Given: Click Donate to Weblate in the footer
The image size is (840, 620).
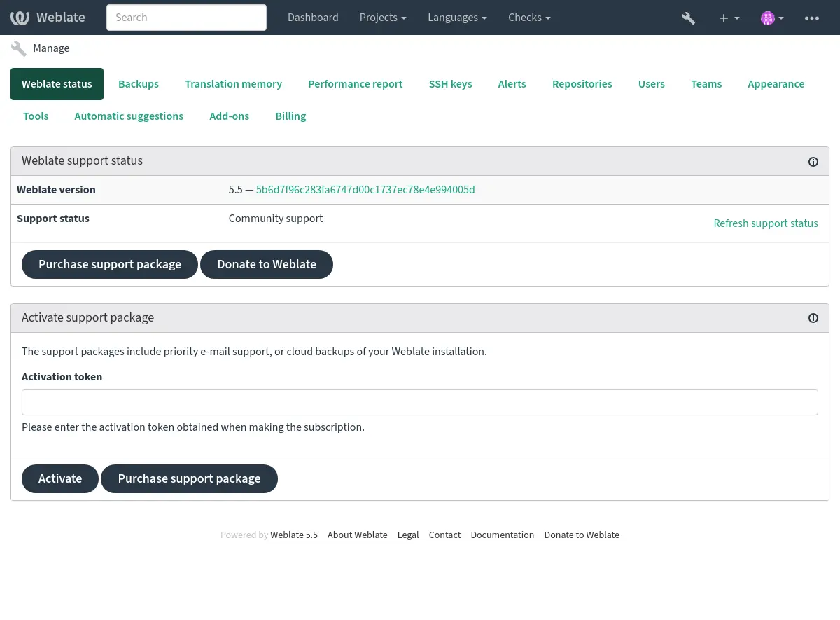Looking at the screenshot, I should 582,535.
